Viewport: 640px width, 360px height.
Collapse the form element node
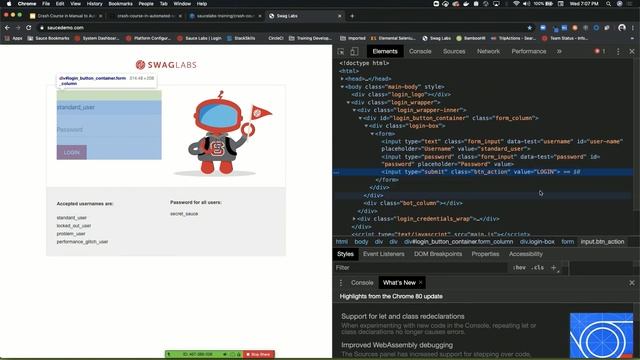pos(372,134)
